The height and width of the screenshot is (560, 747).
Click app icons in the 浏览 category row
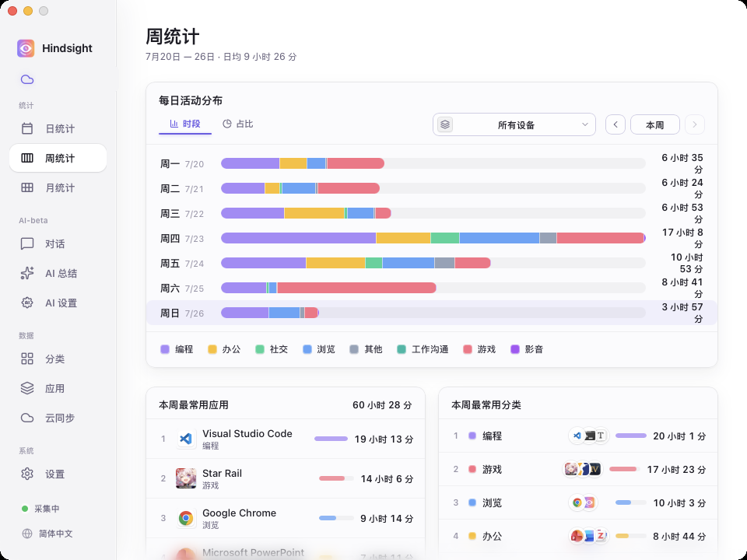tap(583, 502)
